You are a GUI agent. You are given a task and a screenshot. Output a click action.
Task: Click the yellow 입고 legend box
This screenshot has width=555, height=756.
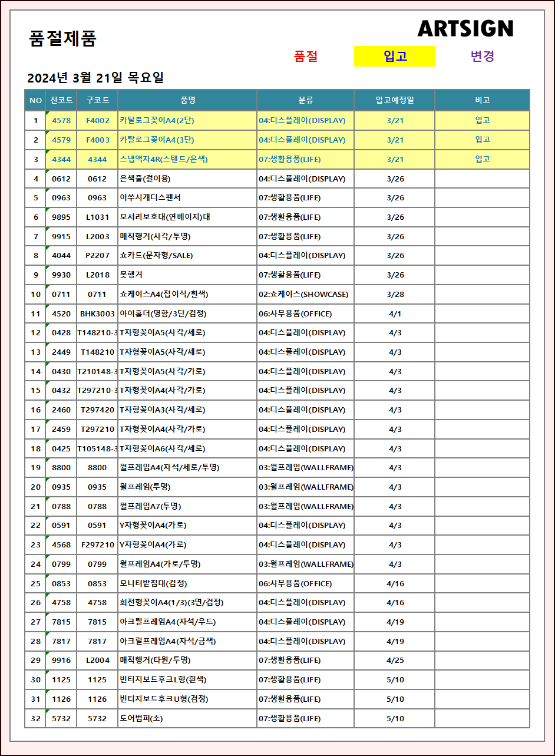click(394, 57)
